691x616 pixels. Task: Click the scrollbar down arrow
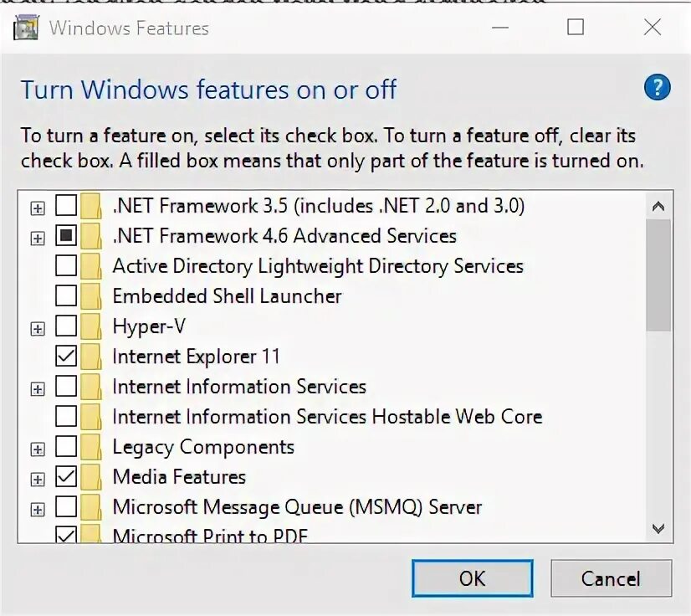[x=658, y=528]
